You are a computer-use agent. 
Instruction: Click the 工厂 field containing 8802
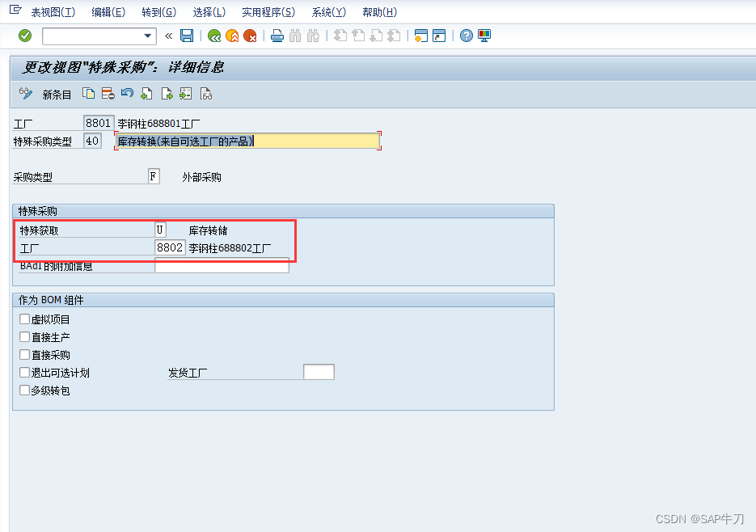pos(170,247)
